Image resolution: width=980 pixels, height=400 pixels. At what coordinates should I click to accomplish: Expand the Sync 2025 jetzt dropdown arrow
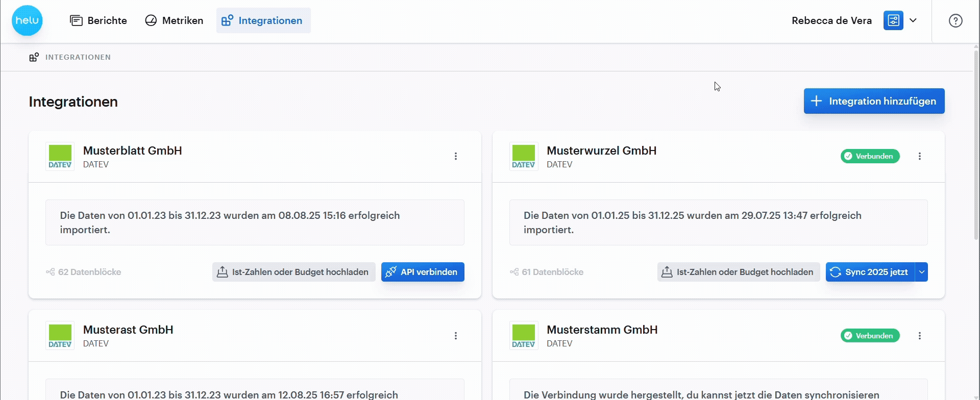(922, 272)
